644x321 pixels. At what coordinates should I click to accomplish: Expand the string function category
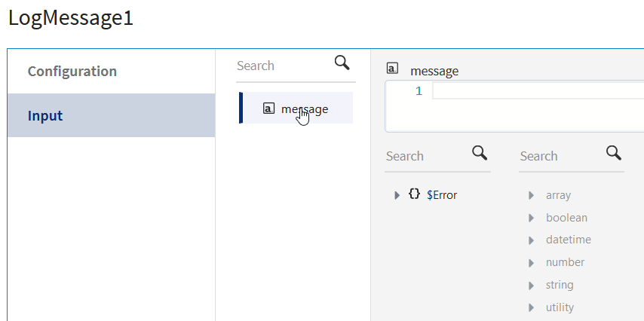tap(532, 285)
